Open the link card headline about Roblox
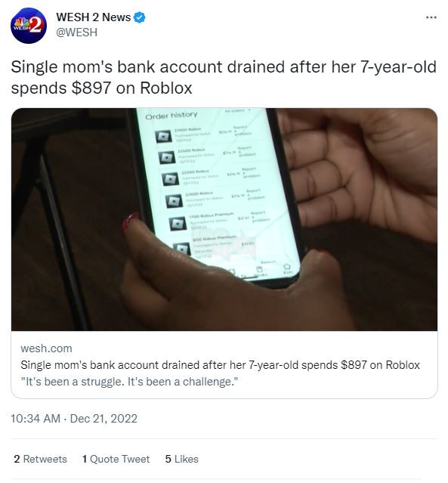 point(220,365)
